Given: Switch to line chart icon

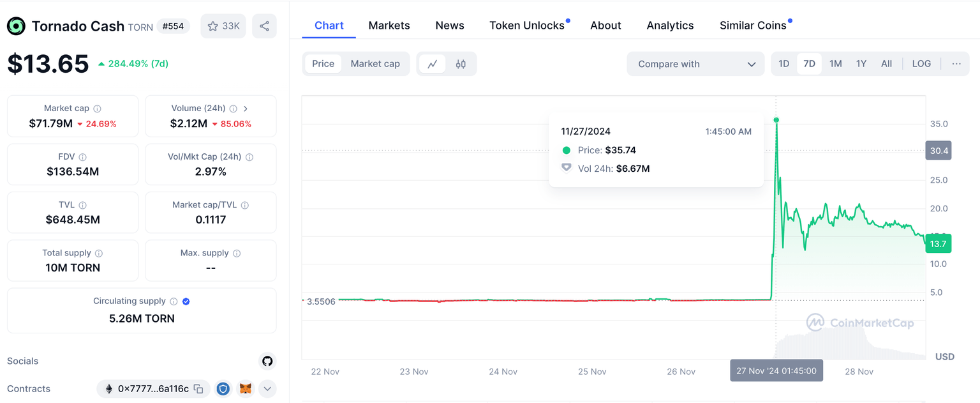Looking at the screenshot, I should [433, 64].
